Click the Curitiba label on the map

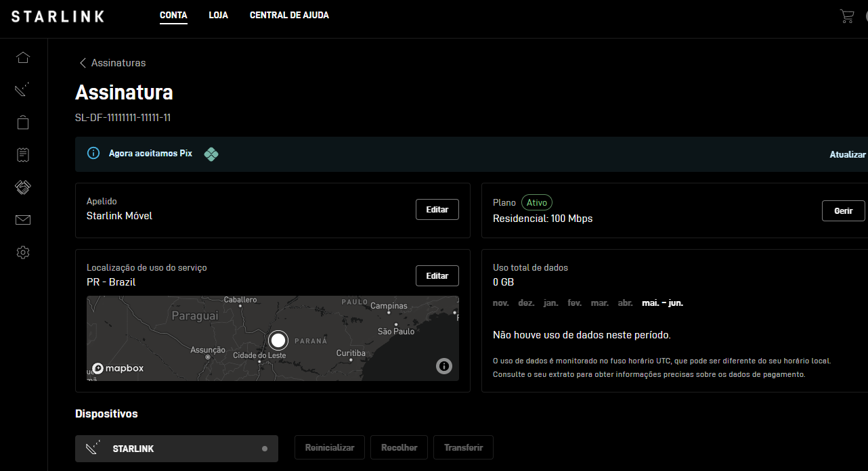[x=351, y=353]
